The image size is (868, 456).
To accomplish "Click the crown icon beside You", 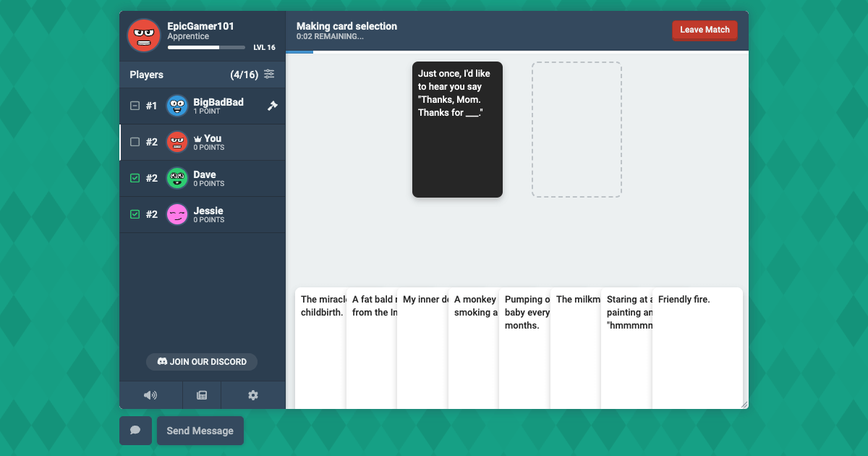I will (198, 138).
